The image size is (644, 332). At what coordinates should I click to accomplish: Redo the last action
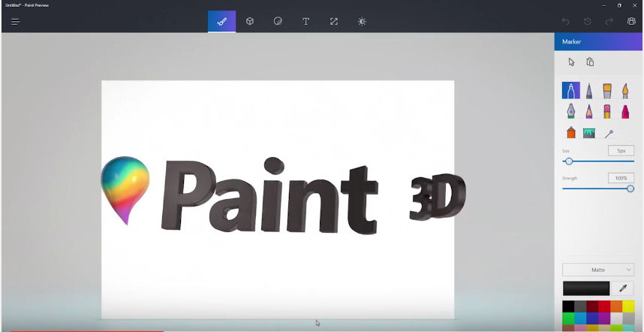point(609,21)
